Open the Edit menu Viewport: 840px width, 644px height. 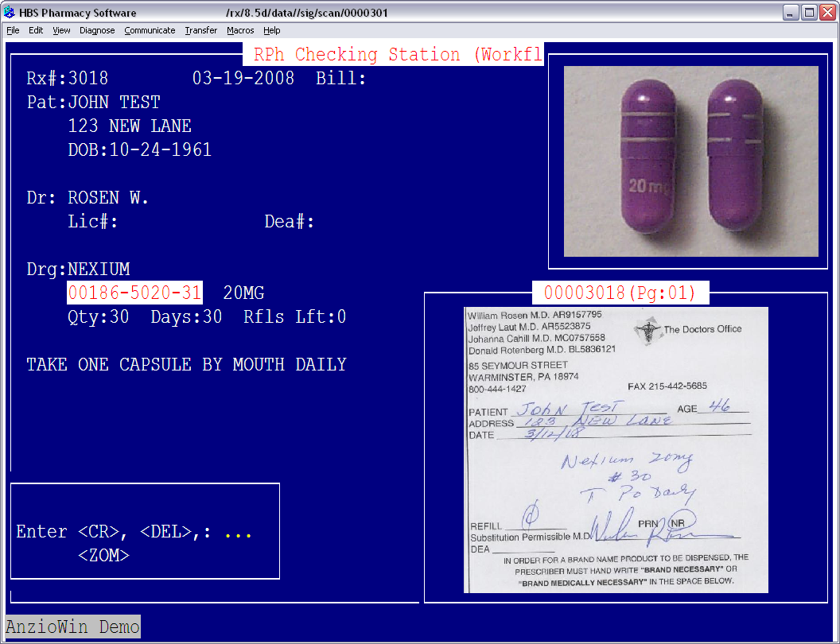click(36, 30)
